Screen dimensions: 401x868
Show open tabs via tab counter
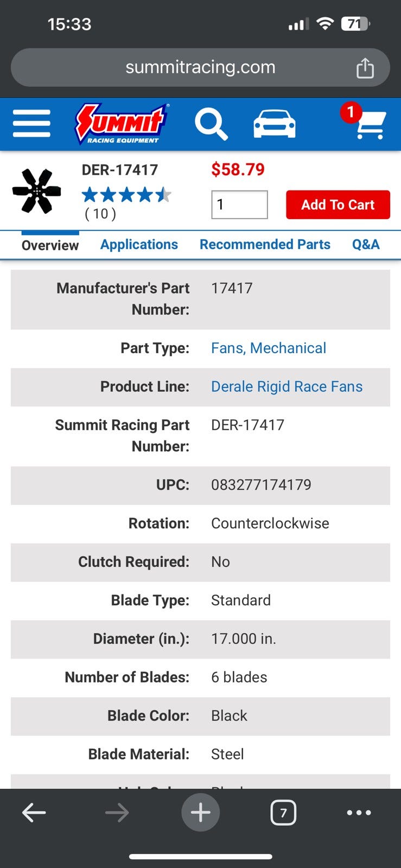(x=283, y=812)
